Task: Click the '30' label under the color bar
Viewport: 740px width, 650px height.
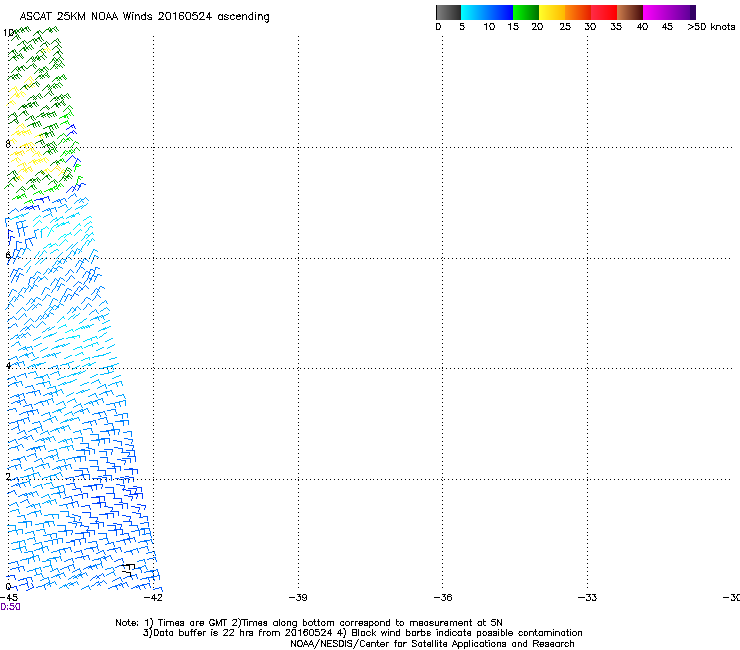Action: [x=590, y=27]
